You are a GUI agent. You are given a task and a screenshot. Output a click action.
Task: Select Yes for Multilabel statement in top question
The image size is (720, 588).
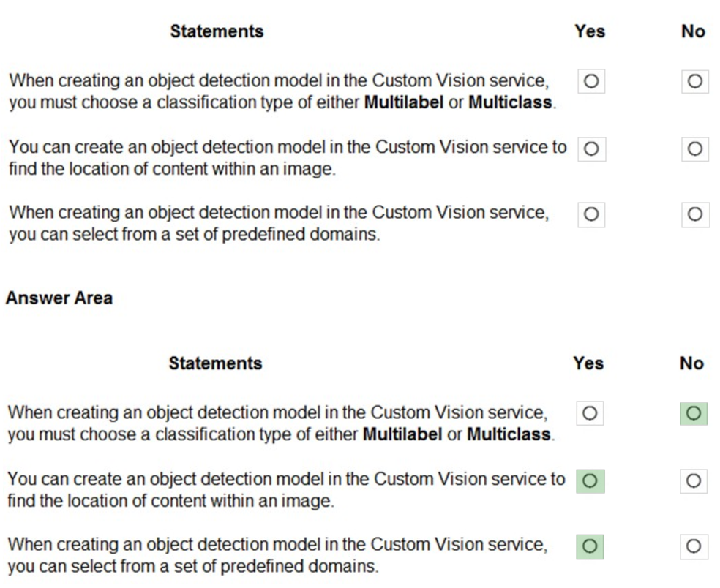pos(591,82)
